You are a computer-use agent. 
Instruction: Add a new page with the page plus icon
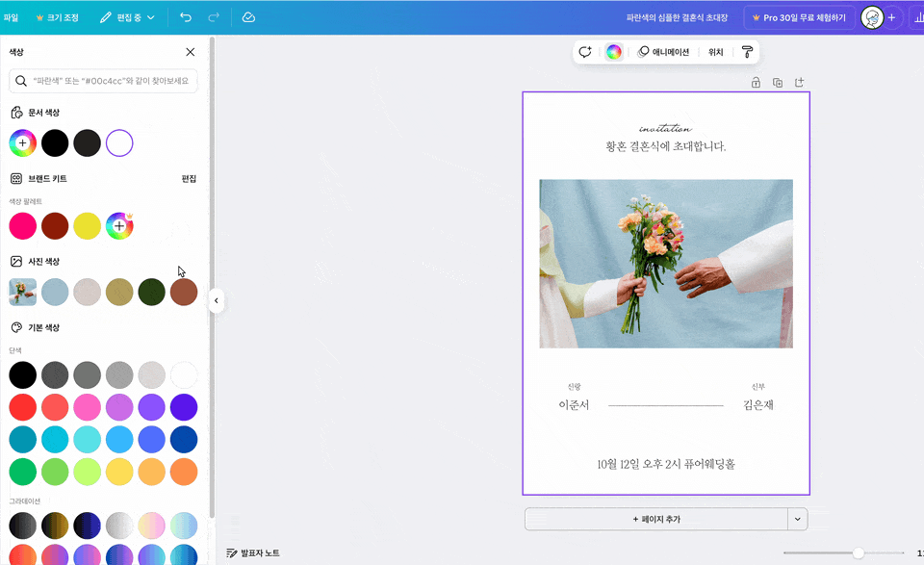[799, 83]
